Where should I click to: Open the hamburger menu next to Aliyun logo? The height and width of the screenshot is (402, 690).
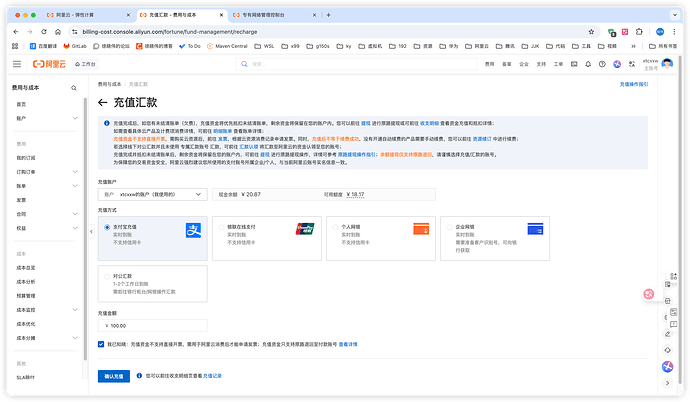click(16, 63)
